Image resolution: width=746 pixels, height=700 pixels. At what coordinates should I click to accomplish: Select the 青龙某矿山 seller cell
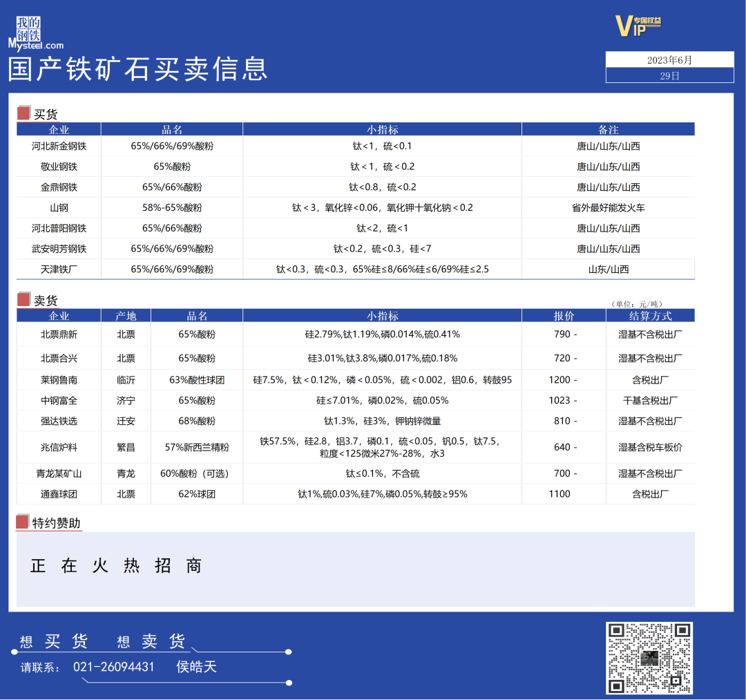pos(59,473)
